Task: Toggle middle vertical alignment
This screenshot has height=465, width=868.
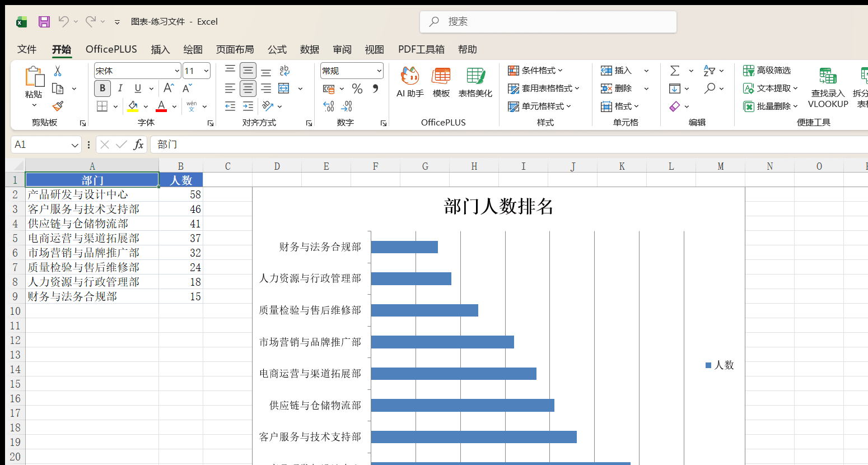Action: click(248, 71)
